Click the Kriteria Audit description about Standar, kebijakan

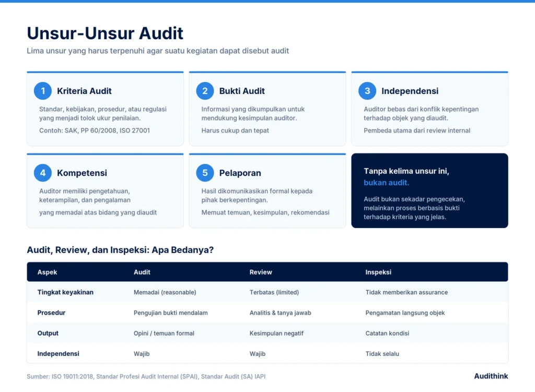coord(103,113)
